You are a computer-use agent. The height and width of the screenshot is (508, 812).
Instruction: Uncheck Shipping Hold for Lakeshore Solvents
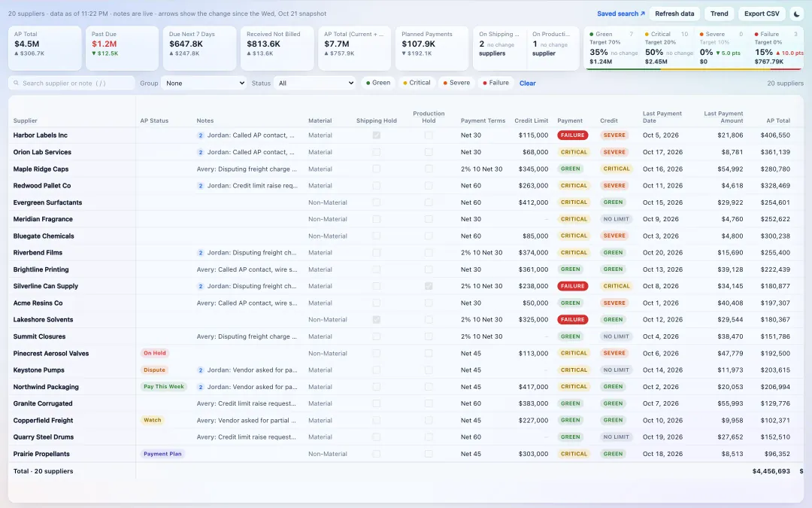[x=377, y=319]
